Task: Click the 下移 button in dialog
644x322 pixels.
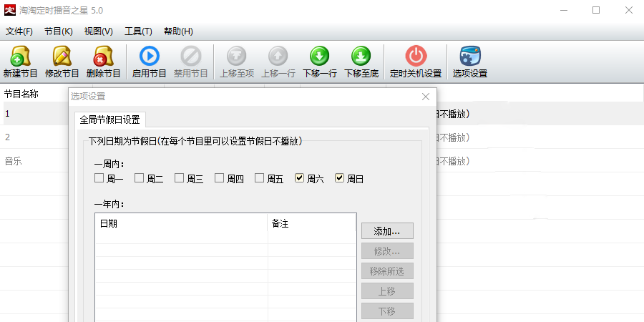Action: pyautogui.click(x=387, y=311)
